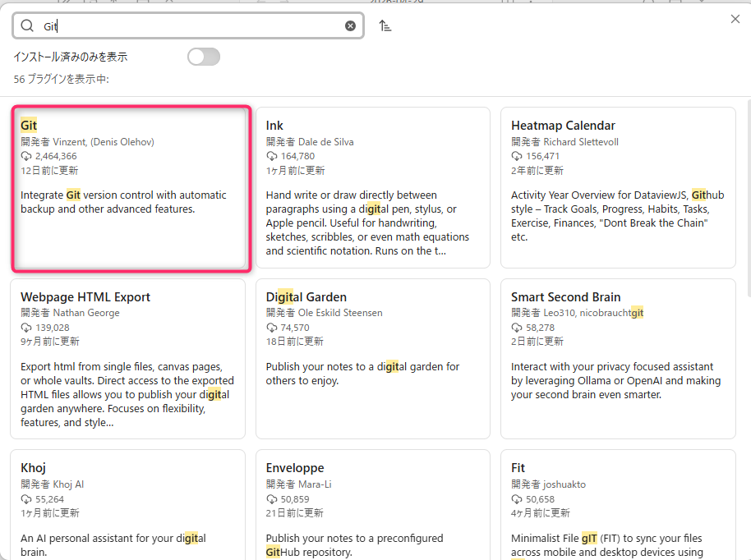The width and height of the screenshot is (751, 560).
Task: Open the Ink plugin card
Action: (373, 188)
